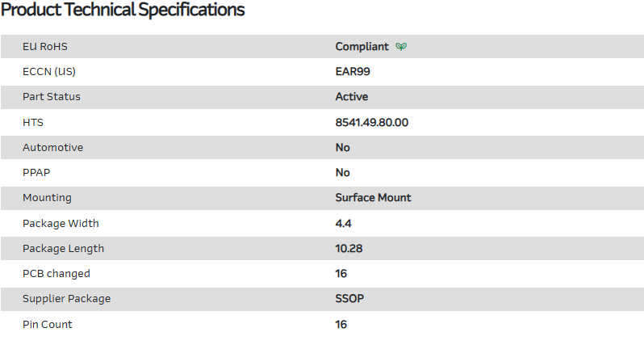The image size is (644, 349).
Task: Click the EU RoHS row label
Action: click(45, 47)
